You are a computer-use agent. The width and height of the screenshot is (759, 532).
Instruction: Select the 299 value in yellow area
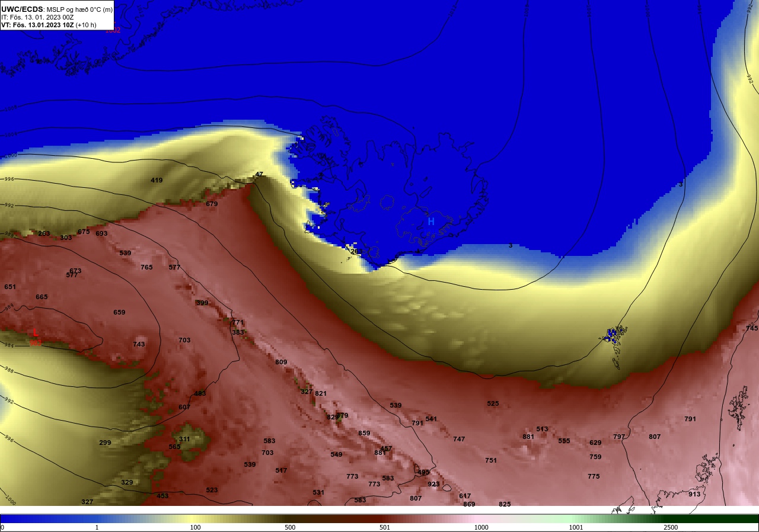pyautogui.click(x=105, y=443)
